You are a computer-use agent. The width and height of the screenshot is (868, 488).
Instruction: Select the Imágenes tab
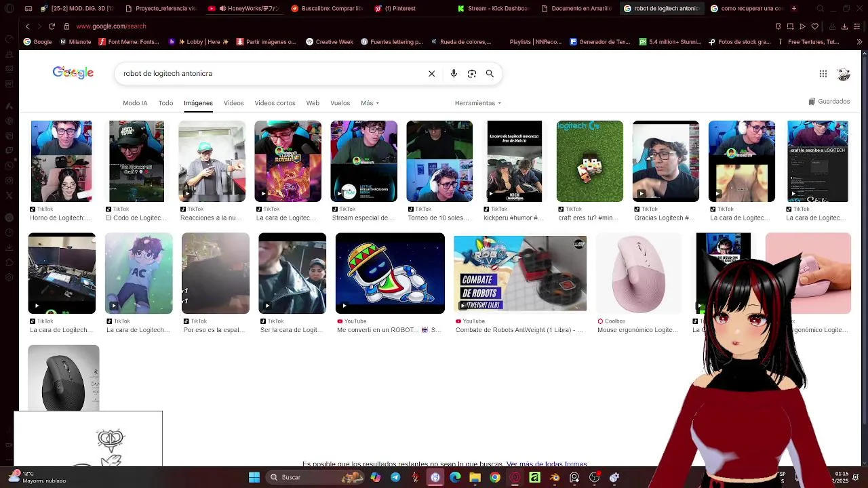pos(198,103)
